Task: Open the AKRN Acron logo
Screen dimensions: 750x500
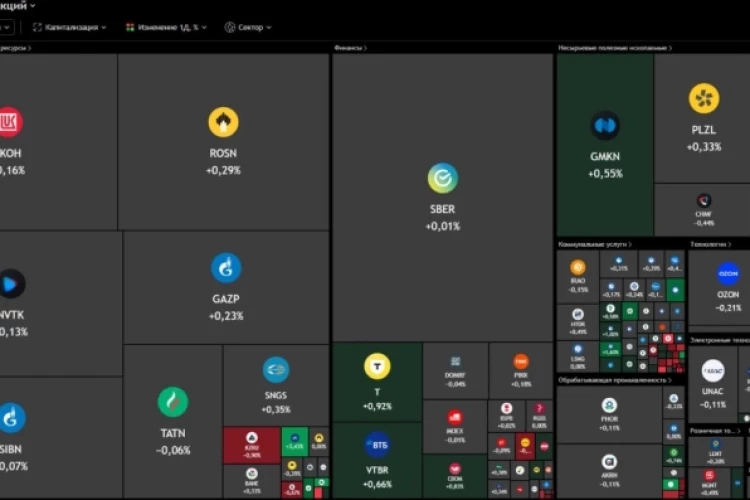Action: pyautogui.click(x=609, y=462)
